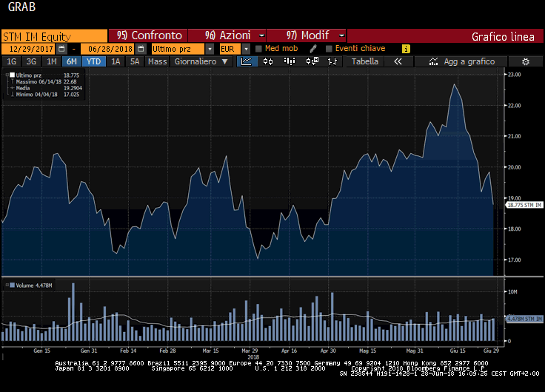Click the end date 06/28/2018 field
The image size is (545, 392).
[x=108, y=49]
